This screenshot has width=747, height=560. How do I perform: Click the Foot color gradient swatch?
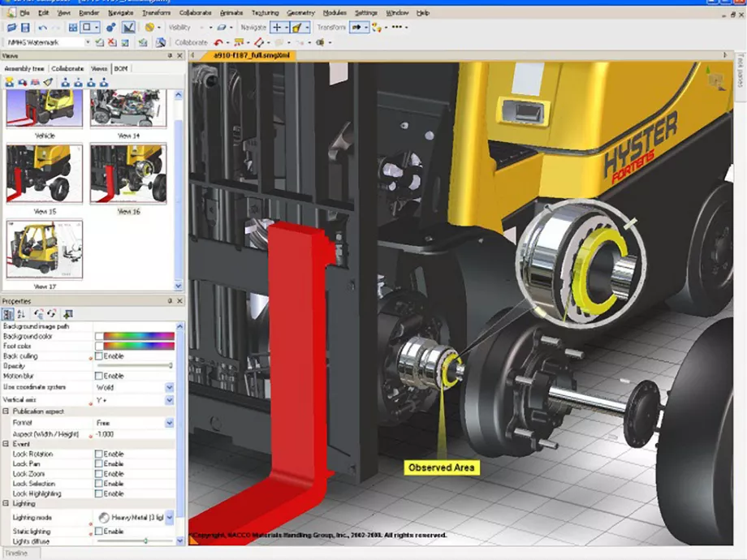[x=139, y=346]
